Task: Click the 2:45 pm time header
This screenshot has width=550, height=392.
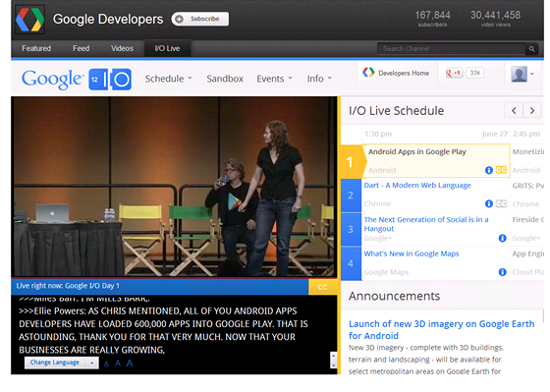Action: [x=526, y=134]
